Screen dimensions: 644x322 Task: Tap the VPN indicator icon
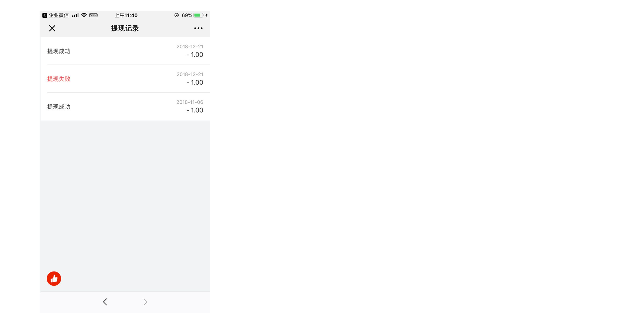pos(93,15)
